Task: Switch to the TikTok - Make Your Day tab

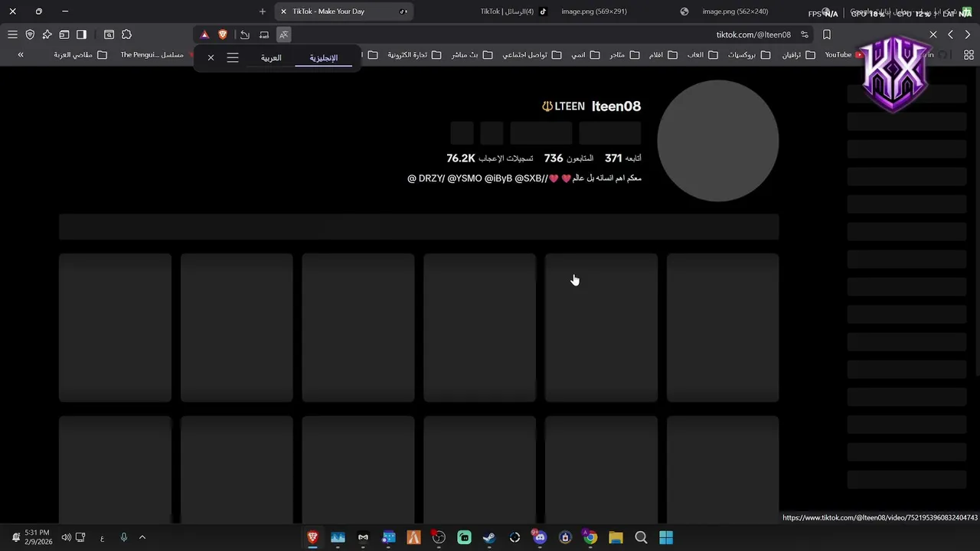Action: tap(343, 11)
